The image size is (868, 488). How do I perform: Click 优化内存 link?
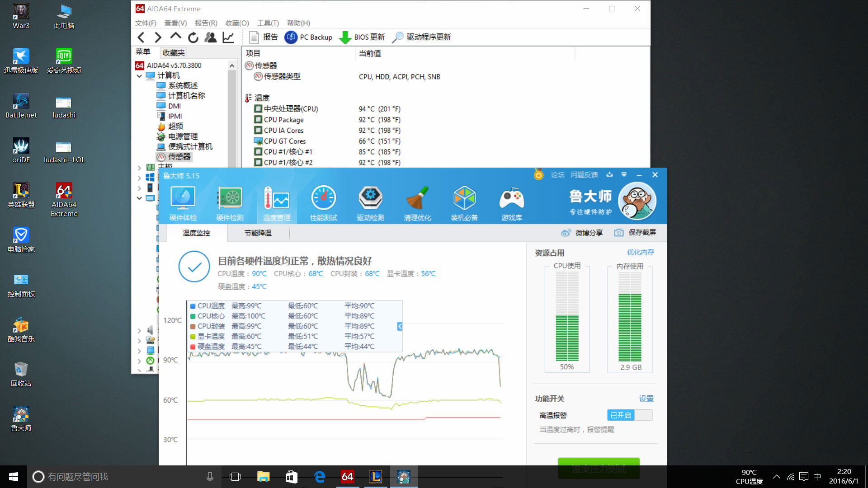[641, 252]
